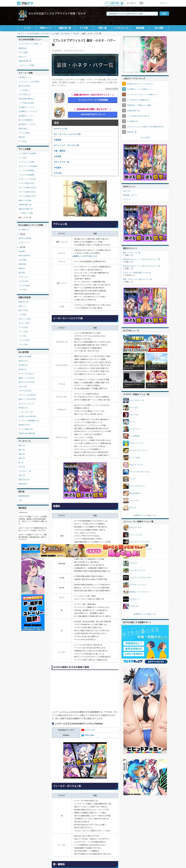Open the 料理一覧 navigation tab
This screenshot has height=868, width=186.
102,28
